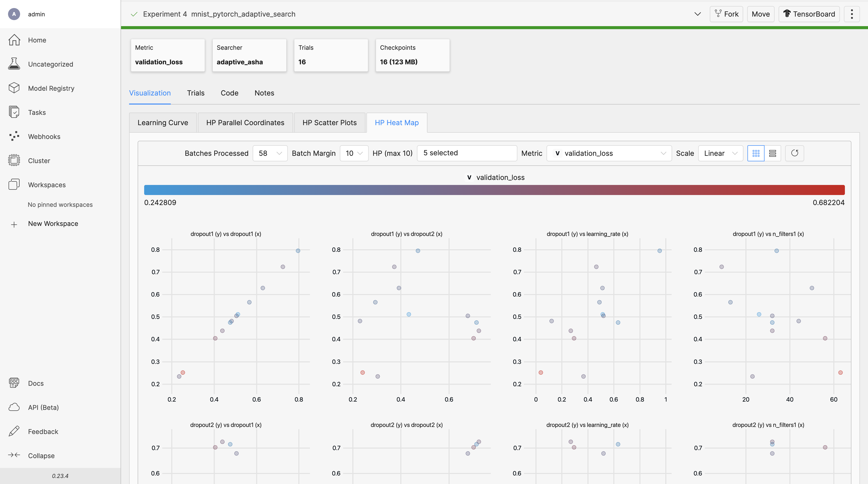
Task: Refresh the heat map charts
Action: pyautogui.click(x=795, y=153)
